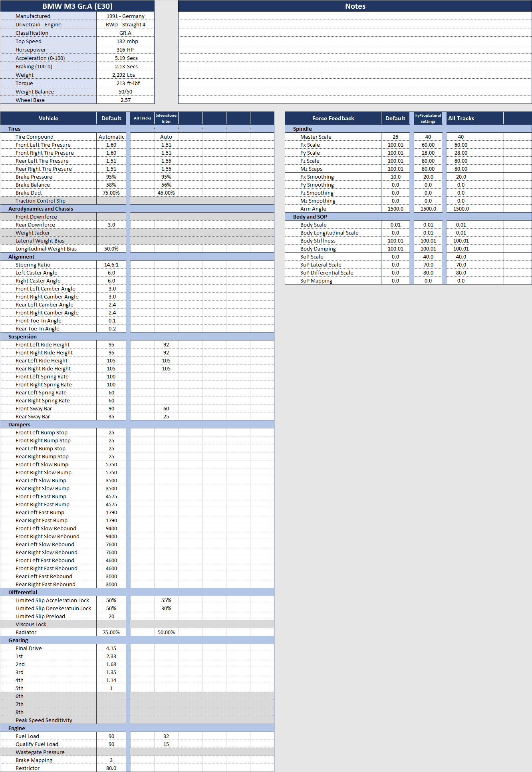
Task: Select the '1991 - Germany' manufactured value
Action: (125, 16)
